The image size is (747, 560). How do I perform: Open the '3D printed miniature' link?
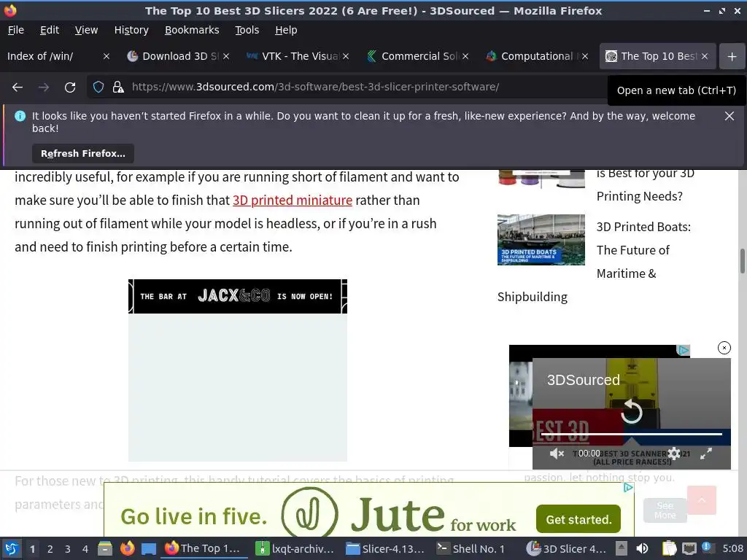[293, 201]
